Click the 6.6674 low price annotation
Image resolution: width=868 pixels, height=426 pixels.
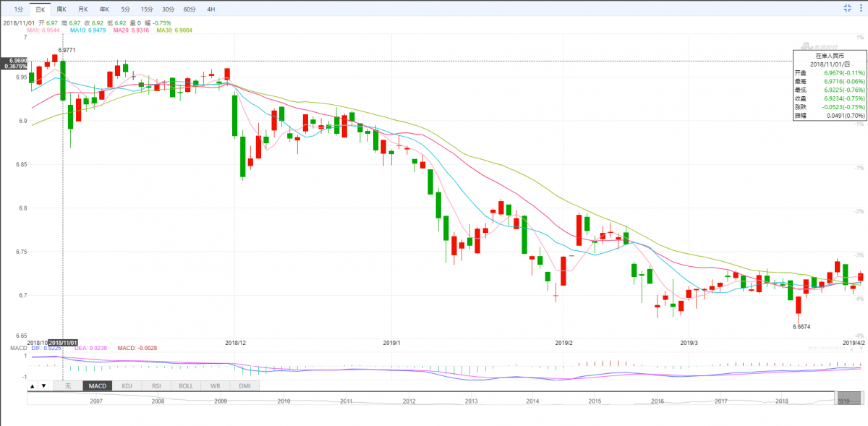(801, 327)
